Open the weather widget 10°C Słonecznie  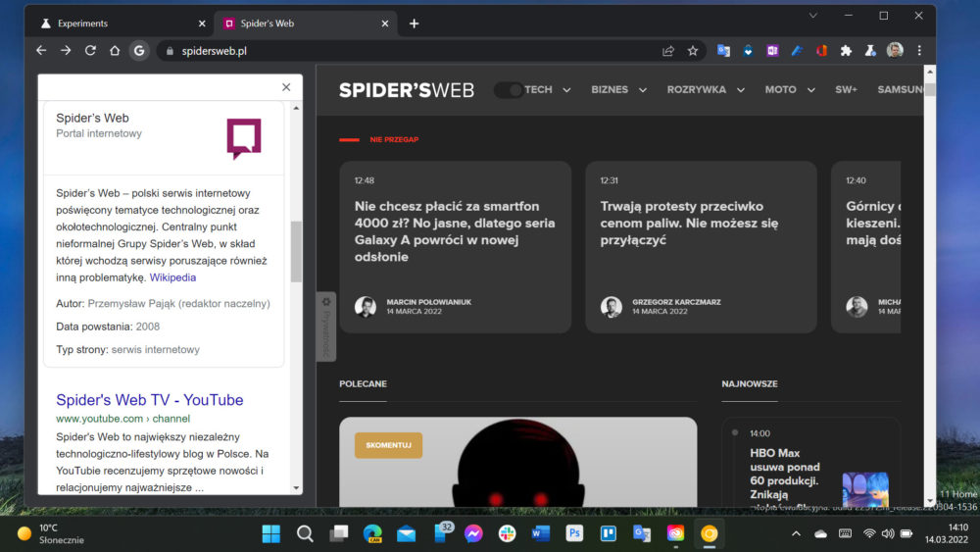click(51, 534)
